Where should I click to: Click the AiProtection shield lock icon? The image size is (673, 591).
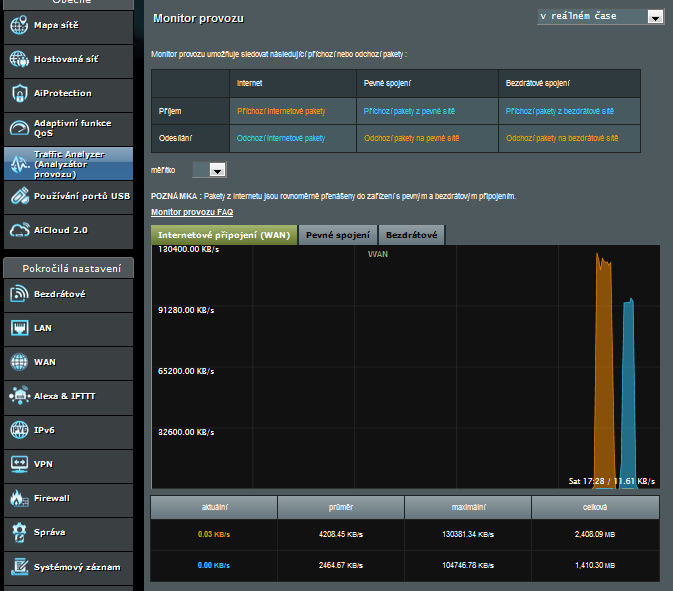point(18,94)
